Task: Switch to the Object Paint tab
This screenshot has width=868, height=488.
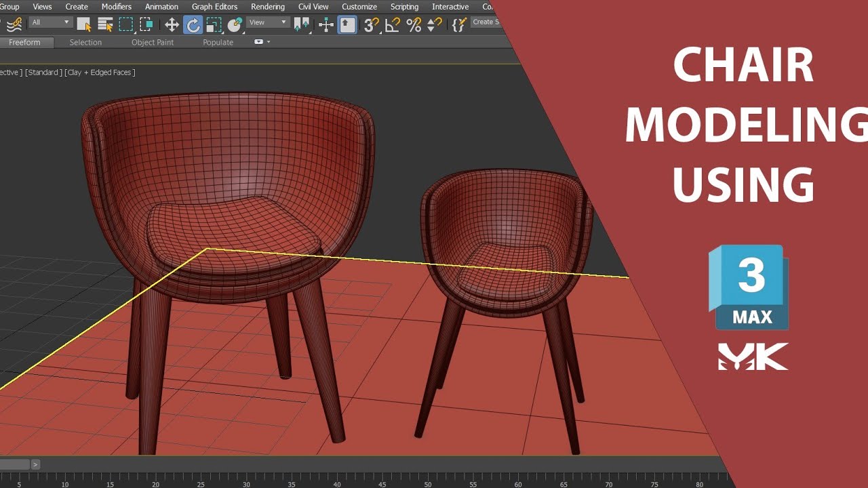Action: [153, 42]
